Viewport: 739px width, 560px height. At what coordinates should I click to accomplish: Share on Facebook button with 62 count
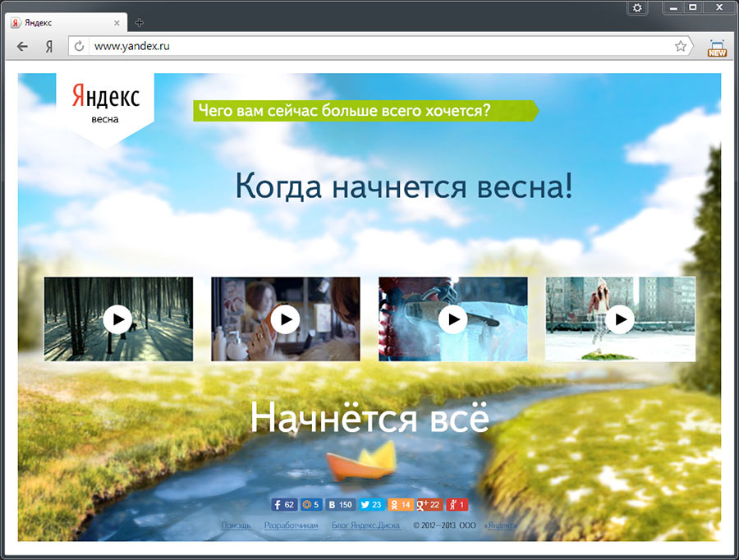[x=283, y=505]
